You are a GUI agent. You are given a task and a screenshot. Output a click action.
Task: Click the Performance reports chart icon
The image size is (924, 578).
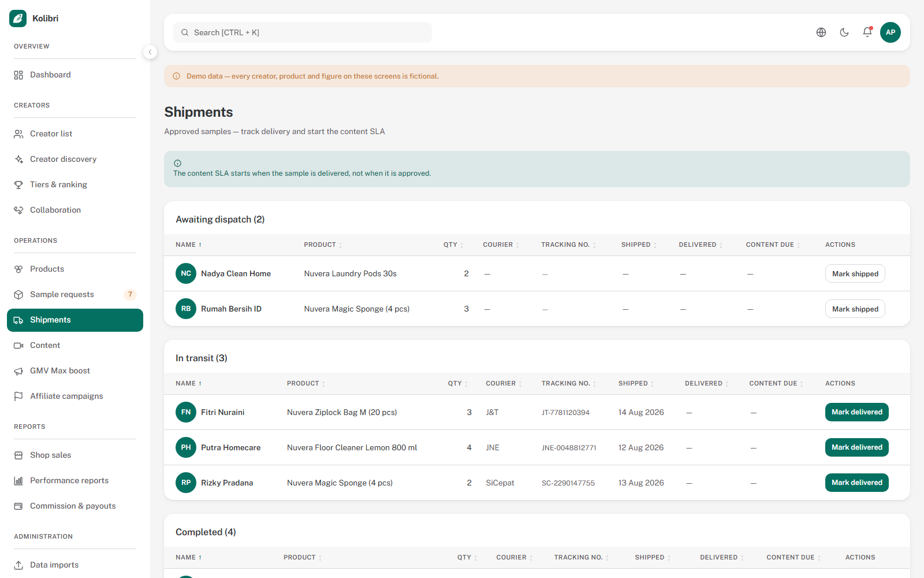pyautogui.click(x=18, y=481)
